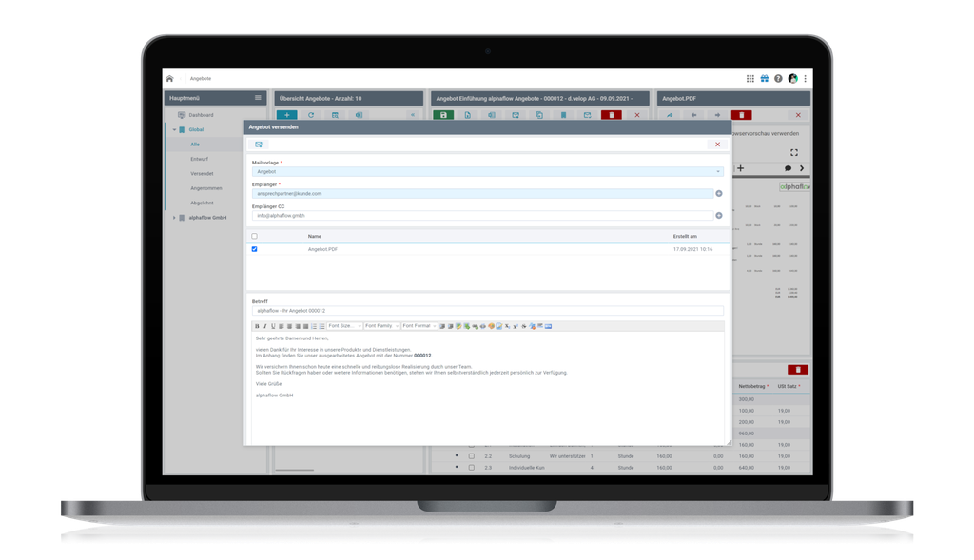
Task: Delete position with red trash above Nettobetrag
Action: click(798, 370)
